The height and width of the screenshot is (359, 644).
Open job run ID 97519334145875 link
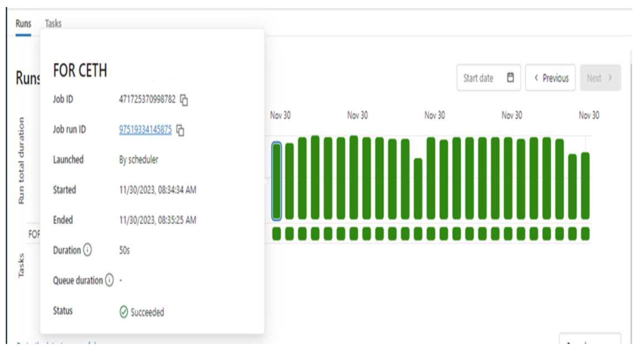tap(145, 130)
